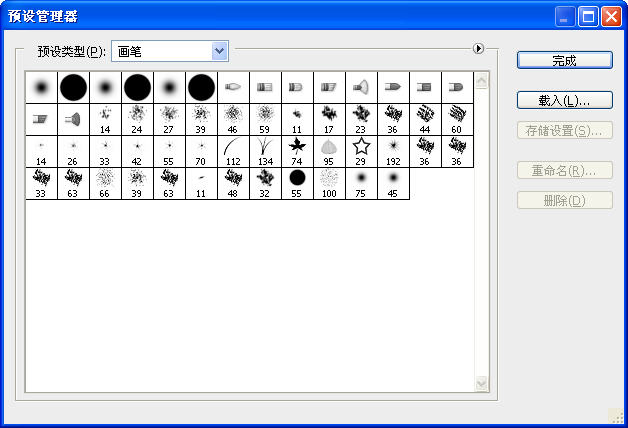Select the single leaf brush 95

coord(329,150)
